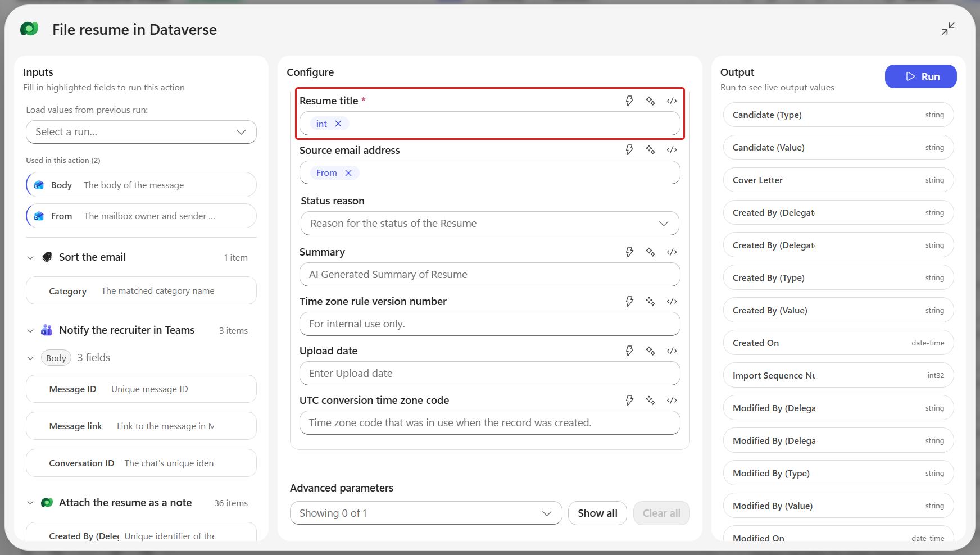Click the Summary input field
Image resolution: width=980 pixels, height=555 pixels.
click(x=489, y=274)
